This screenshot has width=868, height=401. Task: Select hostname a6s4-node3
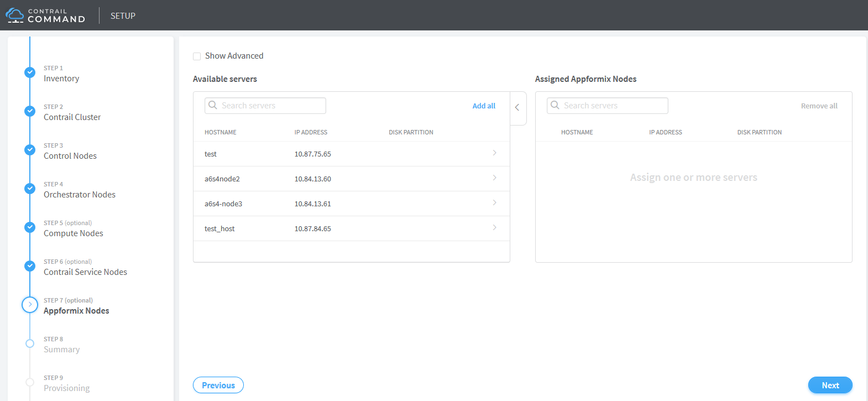223,204
